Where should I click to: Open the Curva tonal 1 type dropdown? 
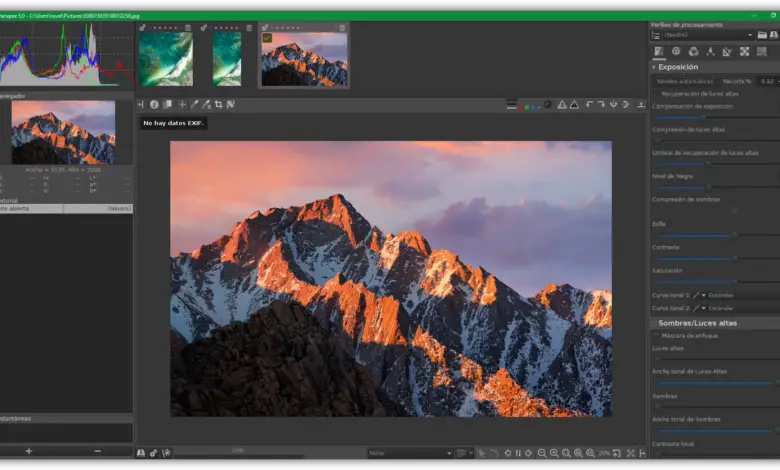[700, 295]
